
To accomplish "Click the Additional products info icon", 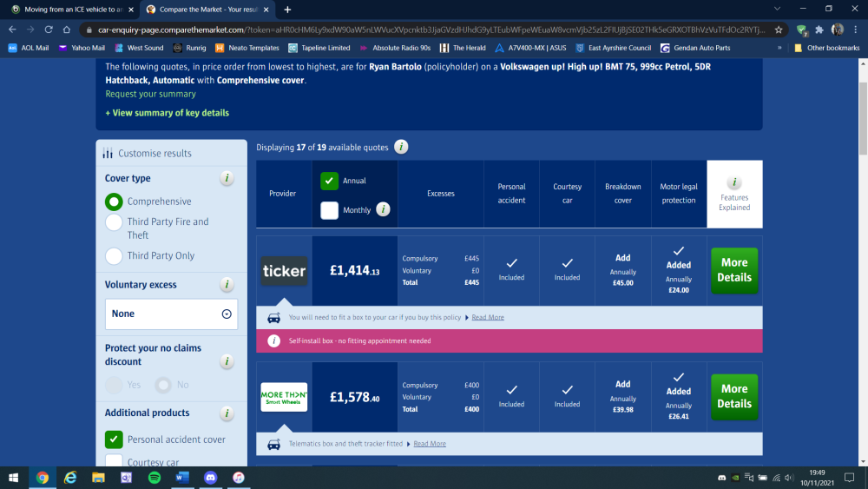I will coord(227,413).
